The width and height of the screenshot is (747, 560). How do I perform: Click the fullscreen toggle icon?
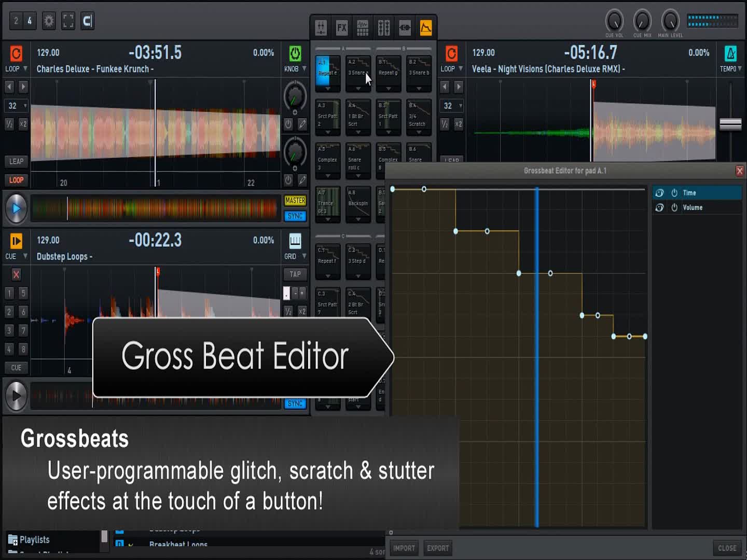pyautogui.click(x=68, y=21)
